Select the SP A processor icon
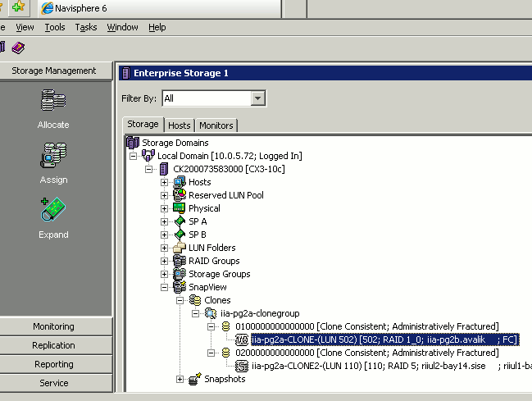This screenshot has width=532, height=401. (180, 221)
